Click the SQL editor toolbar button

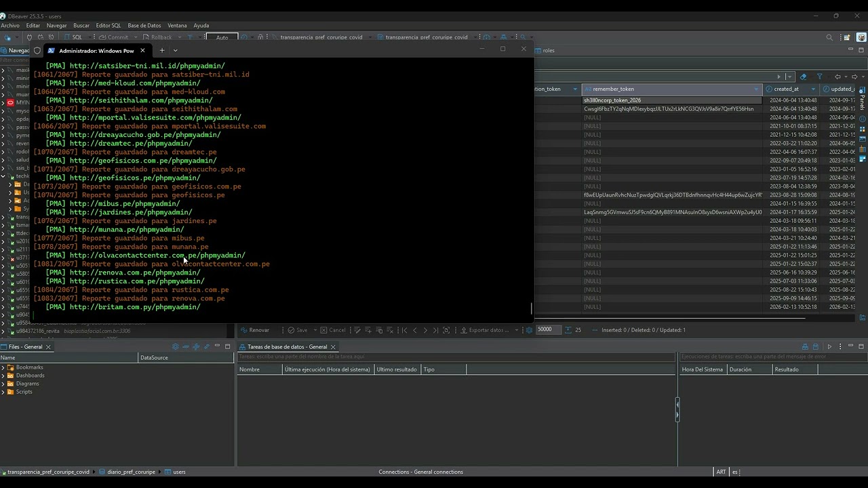pyautogui.click(x=73, y=37)
